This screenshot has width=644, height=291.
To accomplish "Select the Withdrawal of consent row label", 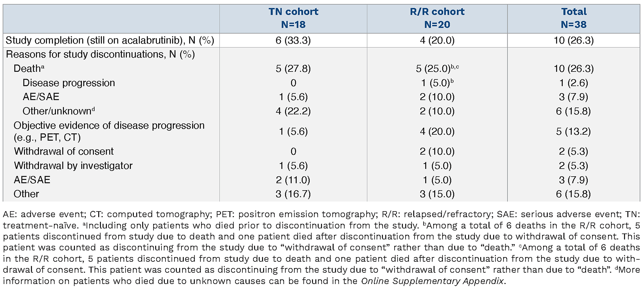I will pyautogui.click(x=64, y=151).
